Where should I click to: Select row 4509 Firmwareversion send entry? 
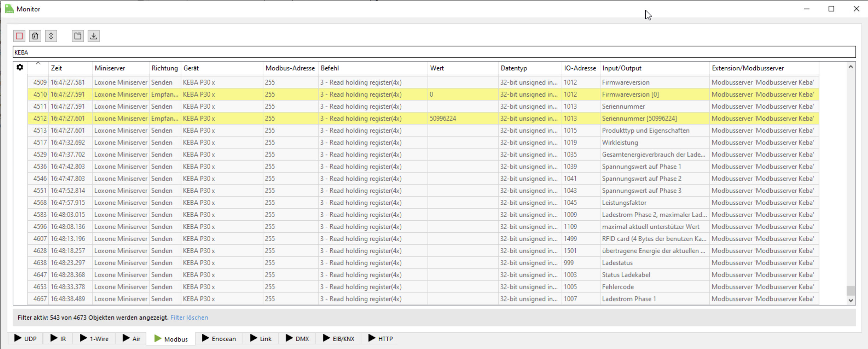pyautogui.click(x=423, y=82)
